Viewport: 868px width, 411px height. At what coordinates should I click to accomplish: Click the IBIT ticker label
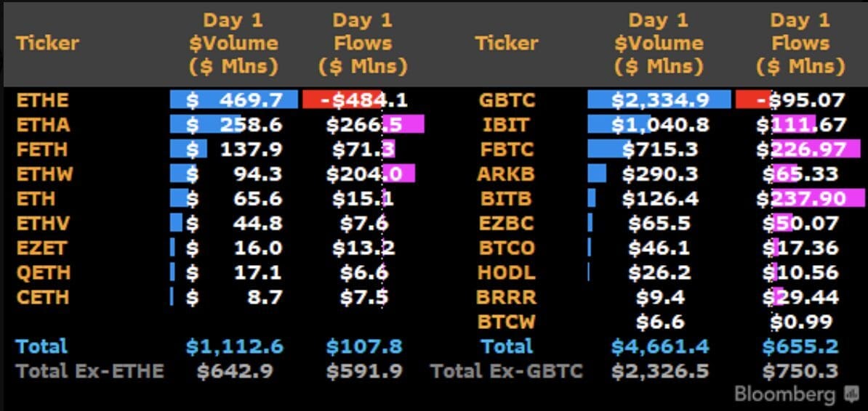(x=507, y=124)
